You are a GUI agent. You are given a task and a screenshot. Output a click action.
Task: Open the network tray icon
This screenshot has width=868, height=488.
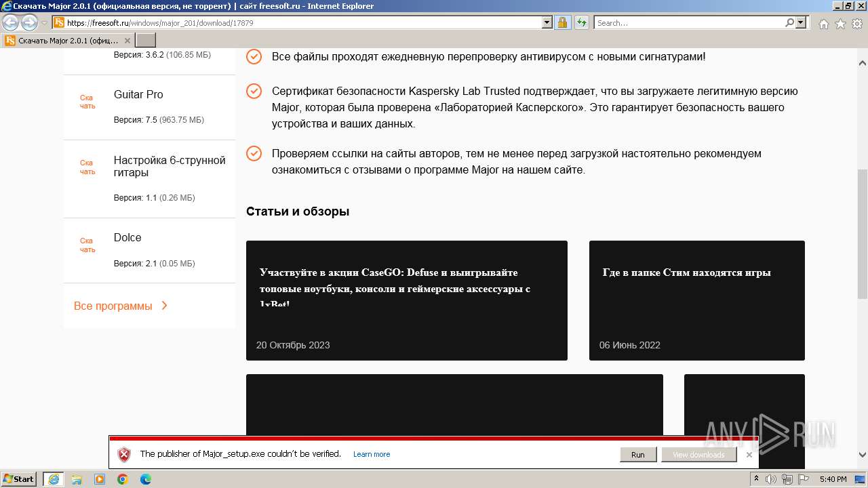coord(788,479)
